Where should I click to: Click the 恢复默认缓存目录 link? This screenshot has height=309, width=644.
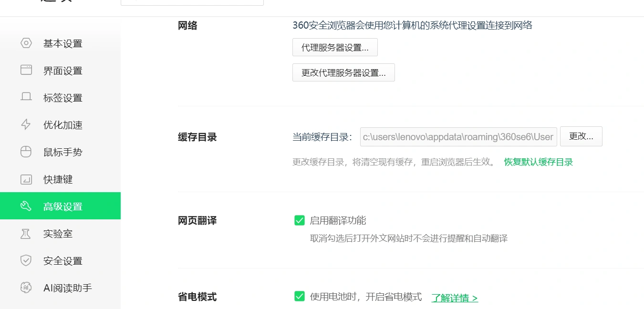pyautogui.click(x=538, y=162)
